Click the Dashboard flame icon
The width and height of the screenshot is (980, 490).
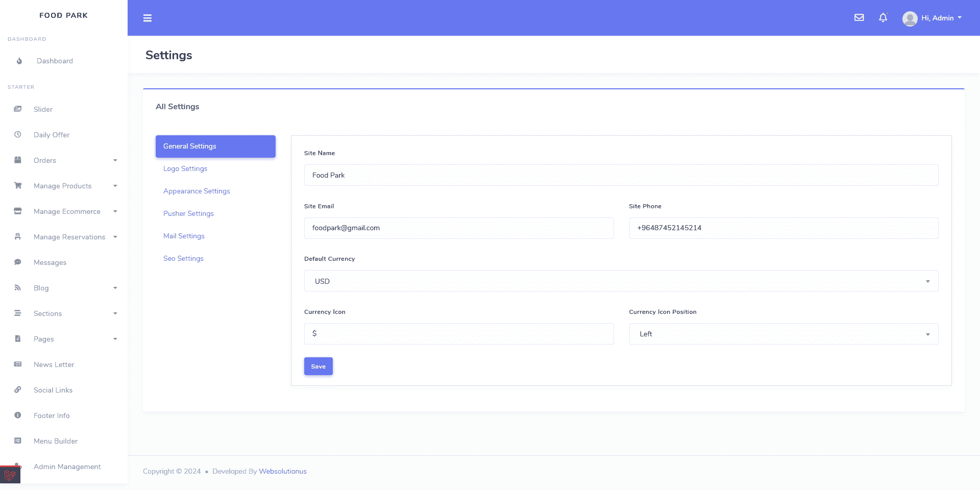[19, 61]
